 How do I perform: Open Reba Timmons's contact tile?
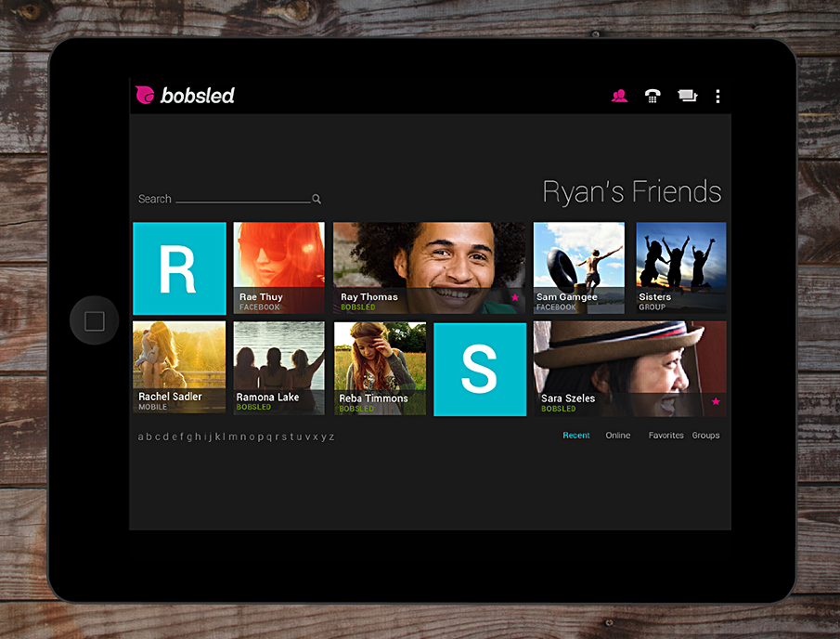pos(380,369)
